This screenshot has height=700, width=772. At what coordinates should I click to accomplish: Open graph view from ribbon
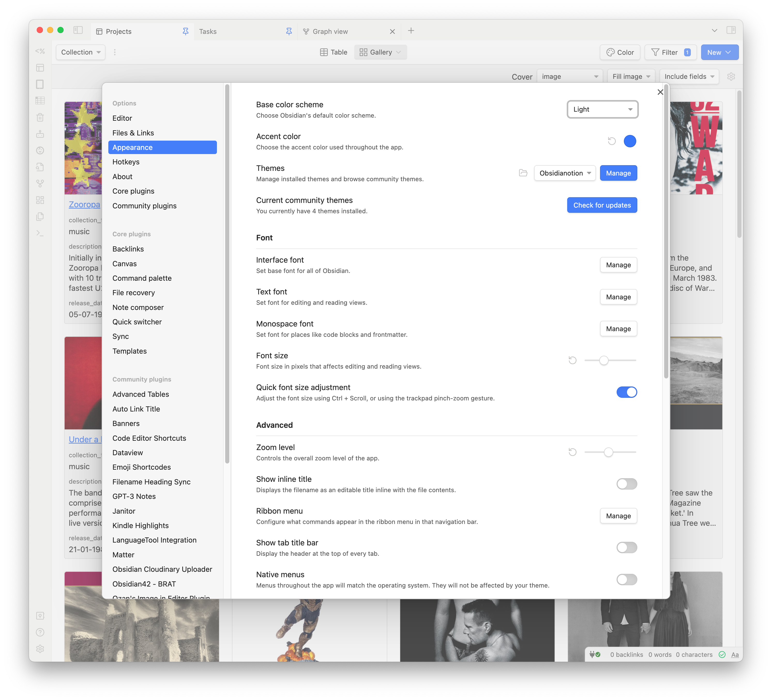(40, 184)
